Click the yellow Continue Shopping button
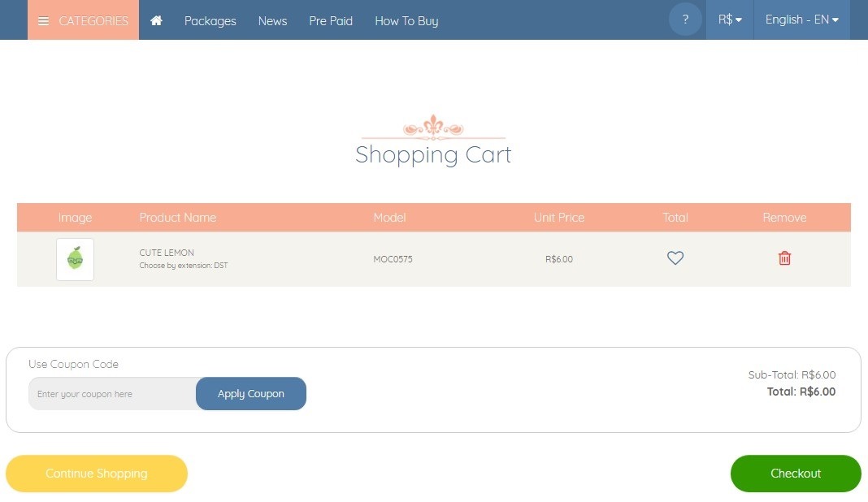The image size is (868, 502). pyautogui.click(x=97, y=474)
